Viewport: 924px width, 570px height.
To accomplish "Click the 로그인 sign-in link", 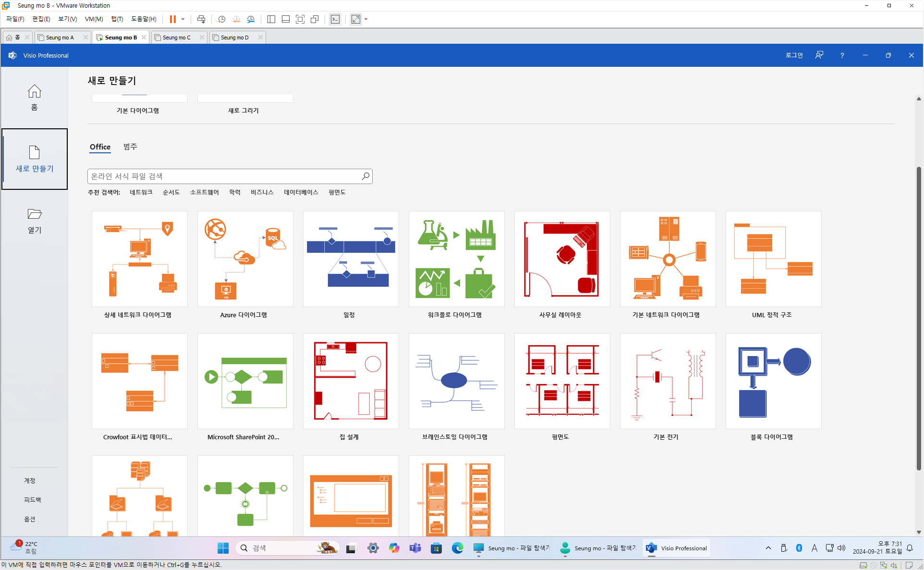I will click(794, 55).
